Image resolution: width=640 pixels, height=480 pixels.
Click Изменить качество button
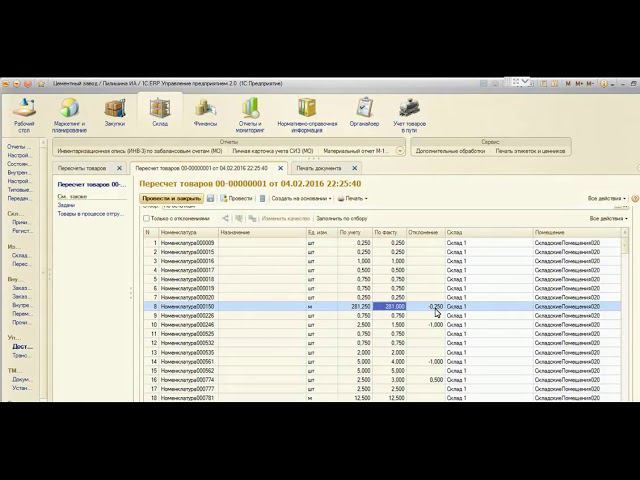(286, 219)
